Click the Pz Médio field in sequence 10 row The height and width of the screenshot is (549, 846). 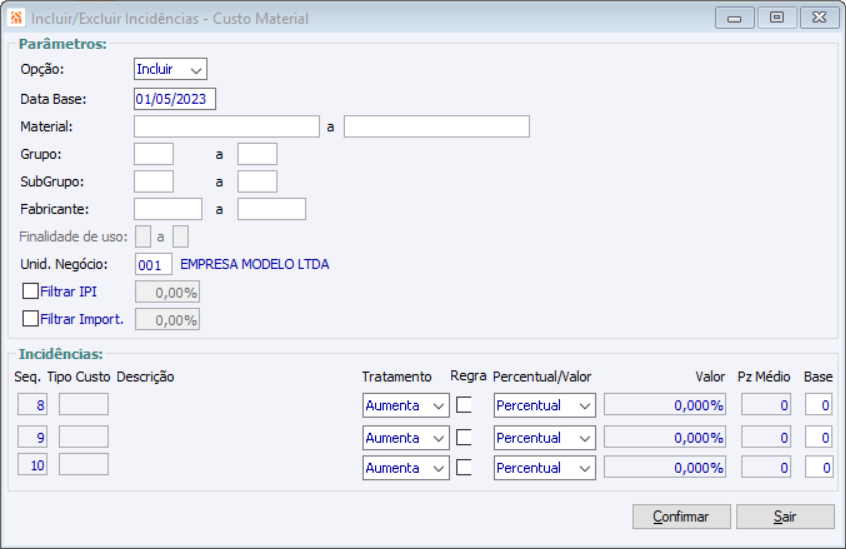766,468
